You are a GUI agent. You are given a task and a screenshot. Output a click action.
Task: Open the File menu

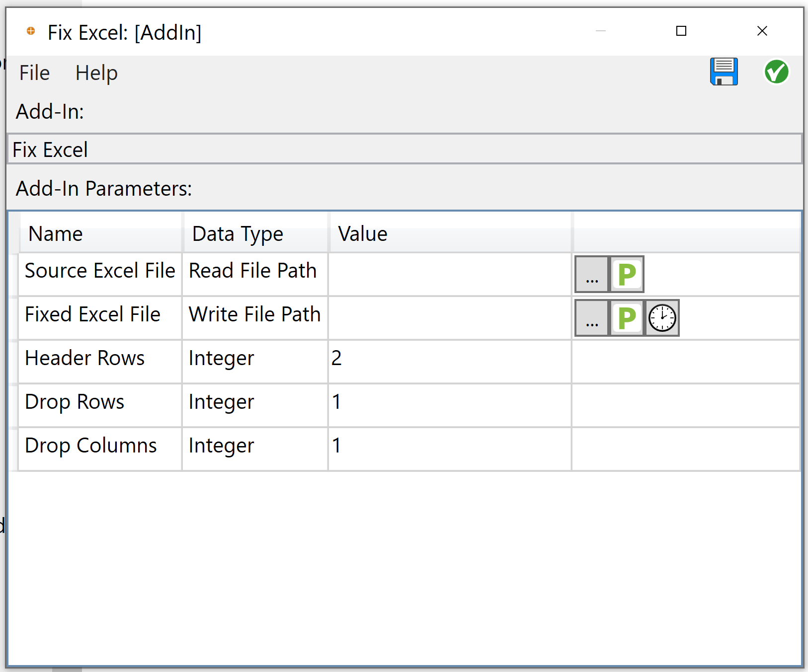coord(34,73)
